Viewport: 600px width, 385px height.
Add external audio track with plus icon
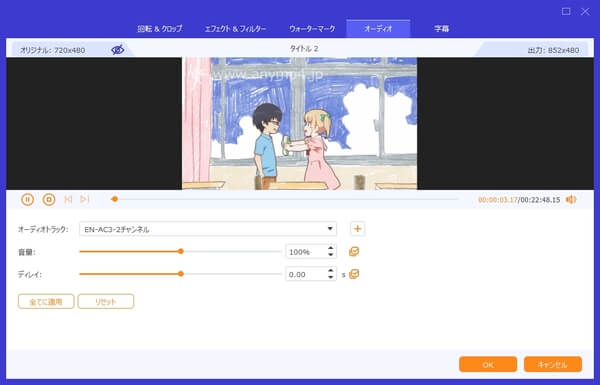point(357,229)
